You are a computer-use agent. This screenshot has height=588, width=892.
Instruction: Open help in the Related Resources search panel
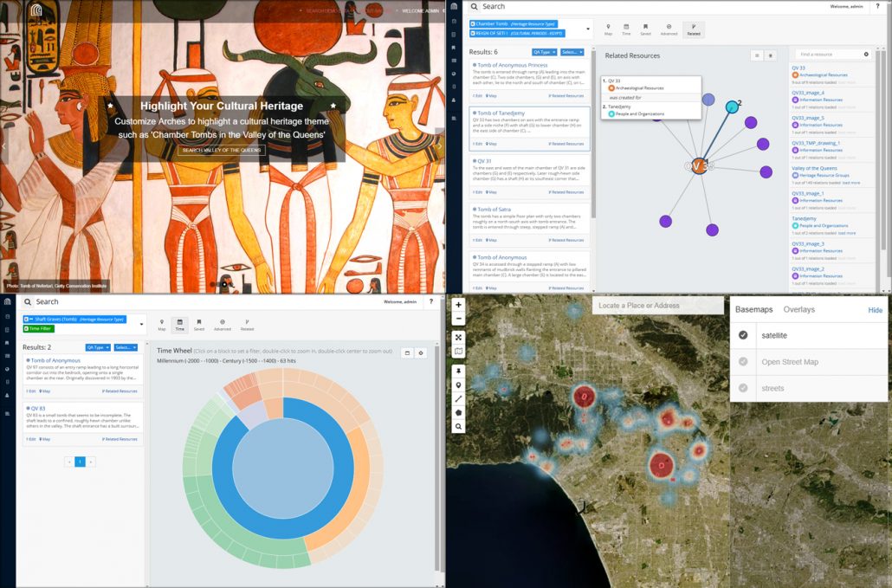tap(878, 6)
